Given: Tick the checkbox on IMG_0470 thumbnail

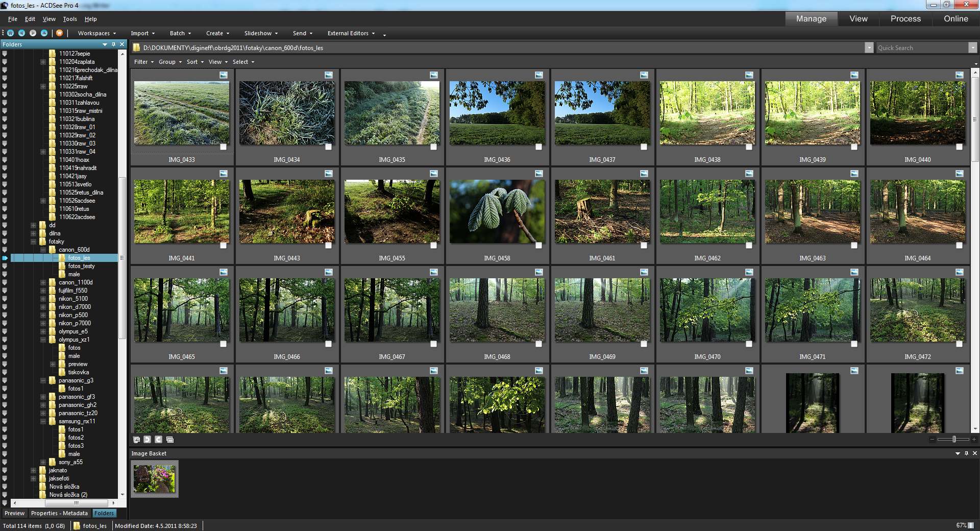Looking at the screenshot, I should point(749,344).
